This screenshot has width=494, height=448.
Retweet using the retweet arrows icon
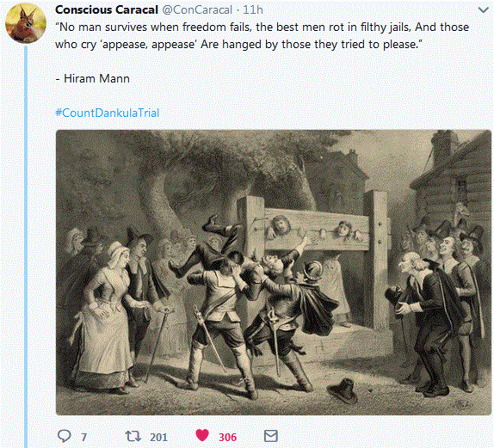tap(133, 436)
